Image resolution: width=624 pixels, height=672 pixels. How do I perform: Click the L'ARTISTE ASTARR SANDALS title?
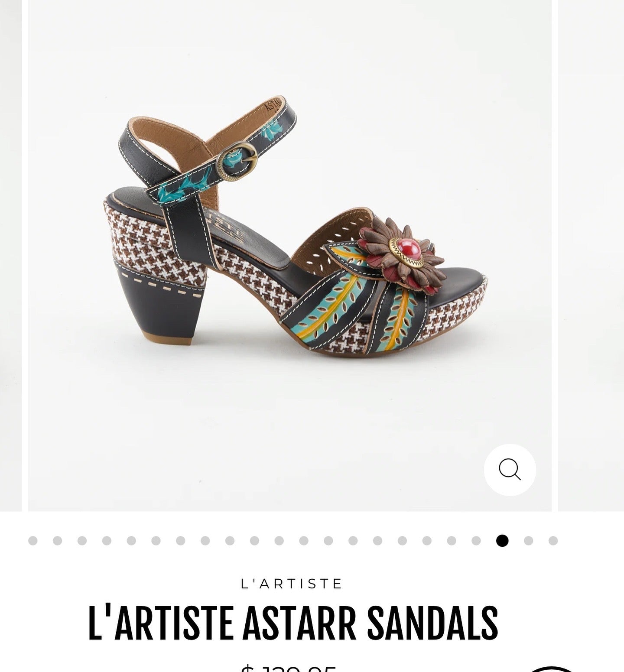tap(293, 623)
